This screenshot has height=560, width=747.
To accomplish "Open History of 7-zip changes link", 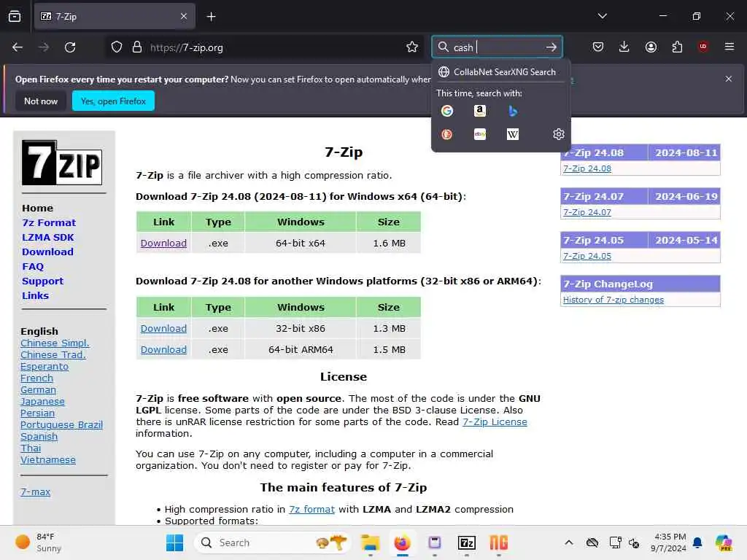I will [613, 300].
